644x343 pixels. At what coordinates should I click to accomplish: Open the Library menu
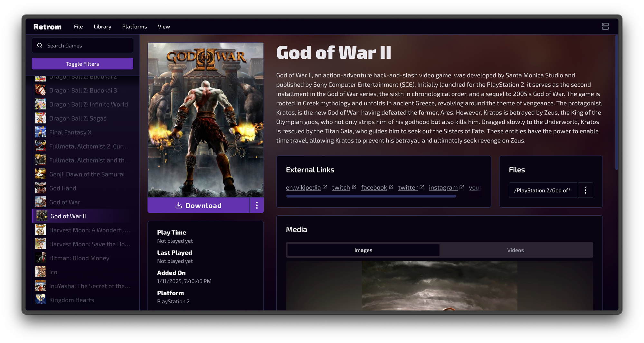[102, 26]
